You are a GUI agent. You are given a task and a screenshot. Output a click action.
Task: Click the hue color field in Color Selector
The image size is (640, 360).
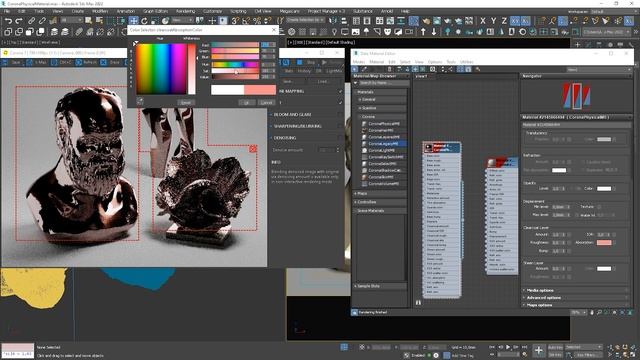coord(162,69)
